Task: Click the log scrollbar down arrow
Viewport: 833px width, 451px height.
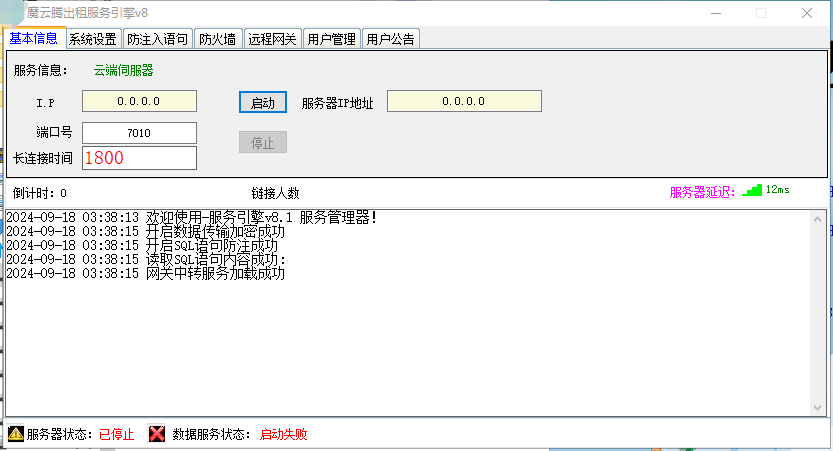Action: [818, 407]
